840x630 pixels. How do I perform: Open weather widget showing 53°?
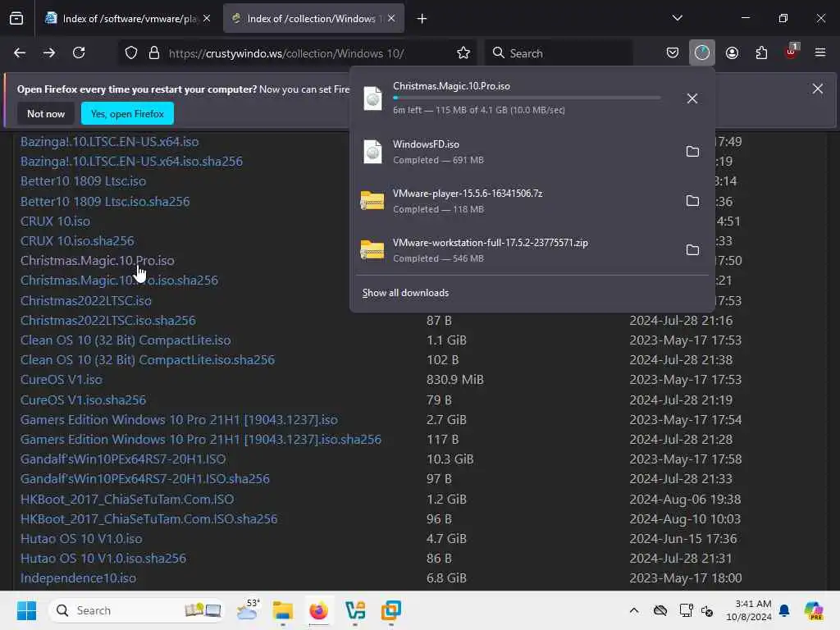248,610
